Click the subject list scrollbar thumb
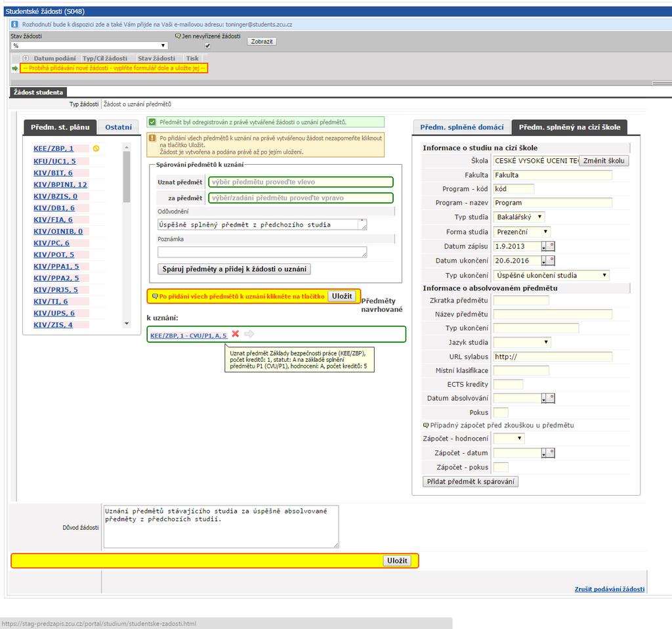 pos(127,177)
